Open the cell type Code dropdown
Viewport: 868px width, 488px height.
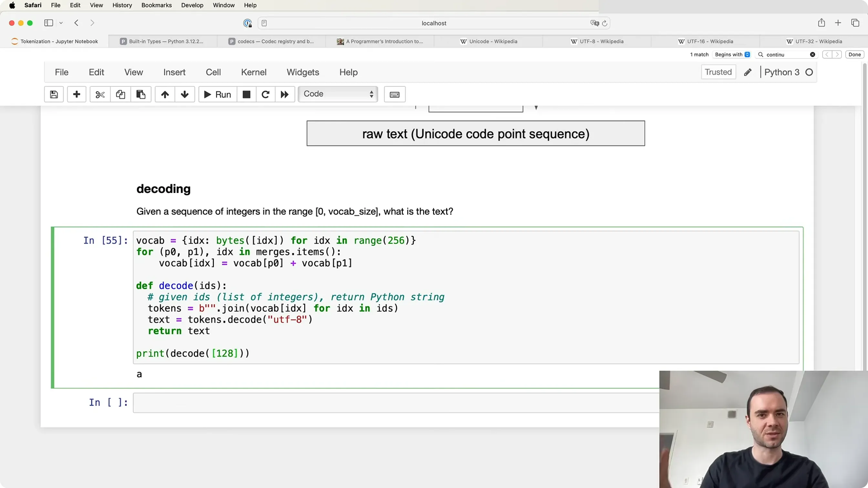(x=338, y=94)
